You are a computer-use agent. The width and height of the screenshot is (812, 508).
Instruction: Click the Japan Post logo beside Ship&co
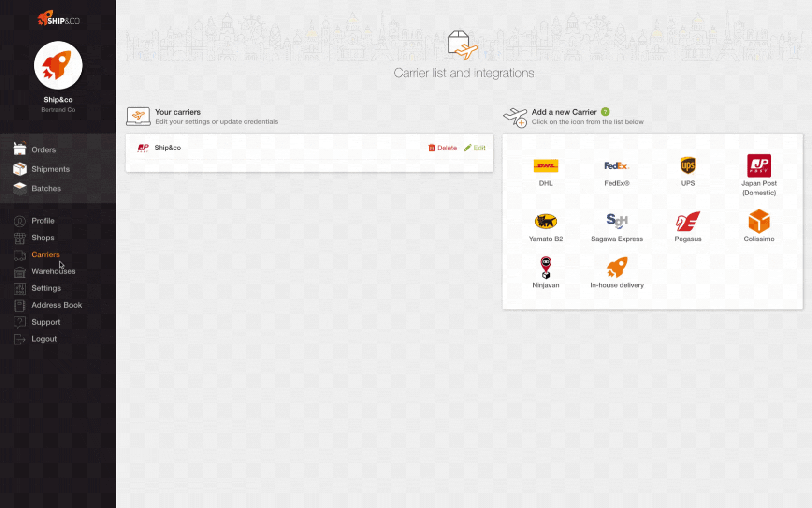click(x=143, y=148)
